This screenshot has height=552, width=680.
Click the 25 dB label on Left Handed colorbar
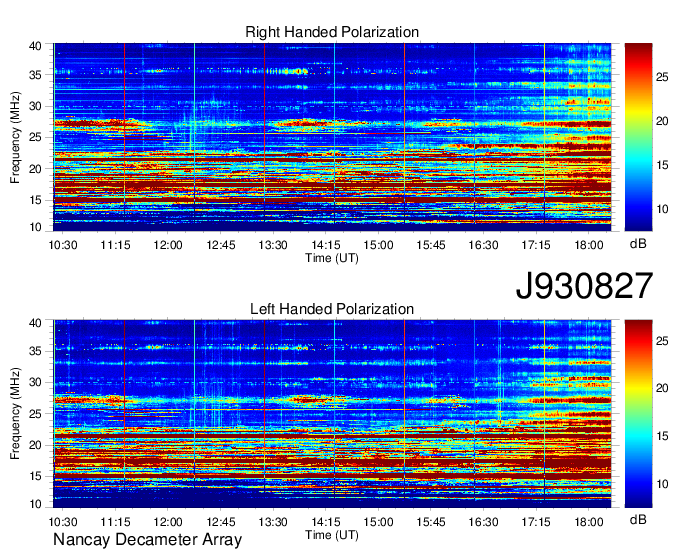click(x=662, y=341)
